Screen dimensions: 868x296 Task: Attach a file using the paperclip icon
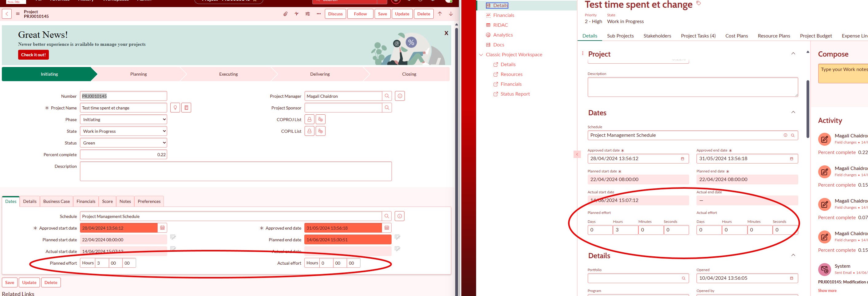click(286, 14)
